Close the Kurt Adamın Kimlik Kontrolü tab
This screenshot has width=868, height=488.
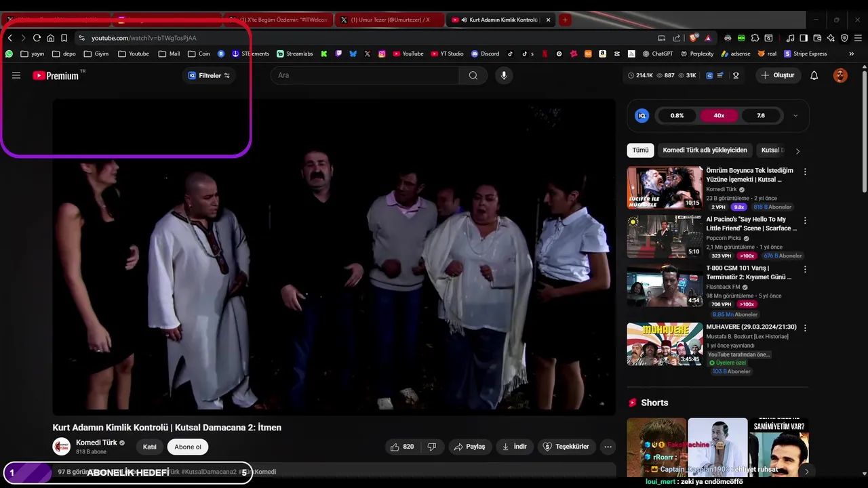548,20
